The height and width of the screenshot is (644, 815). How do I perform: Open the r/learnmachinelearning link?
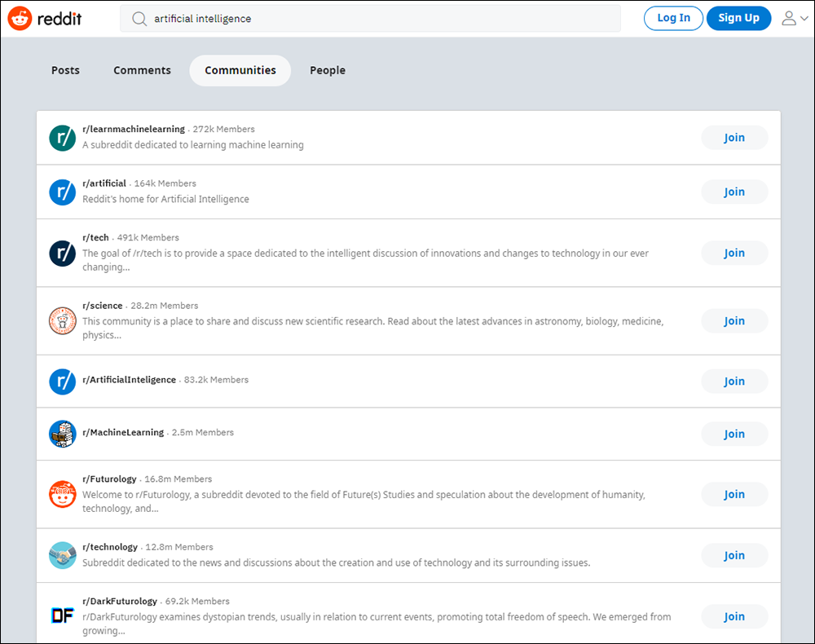[134, 129]
